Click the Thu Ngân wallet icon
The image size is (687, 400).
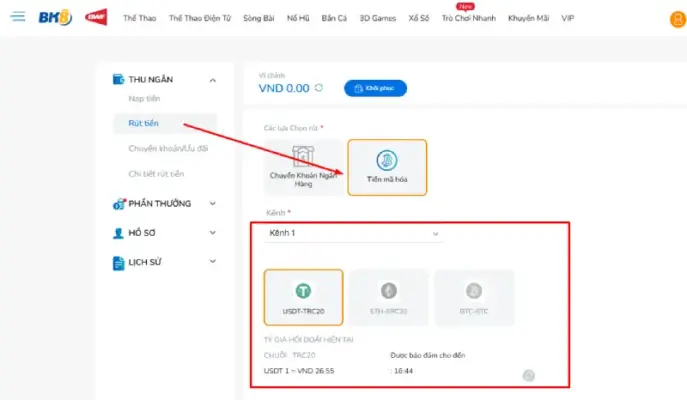[118, 79]
